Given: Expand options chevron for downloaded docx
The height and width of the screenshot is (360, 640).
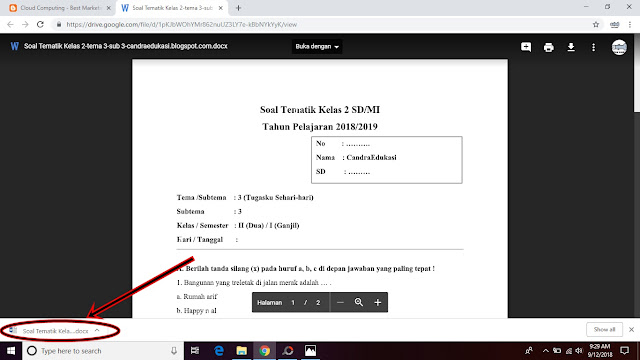Looking at the screenshot, I should pyautogui.click(x=97, y=330).
